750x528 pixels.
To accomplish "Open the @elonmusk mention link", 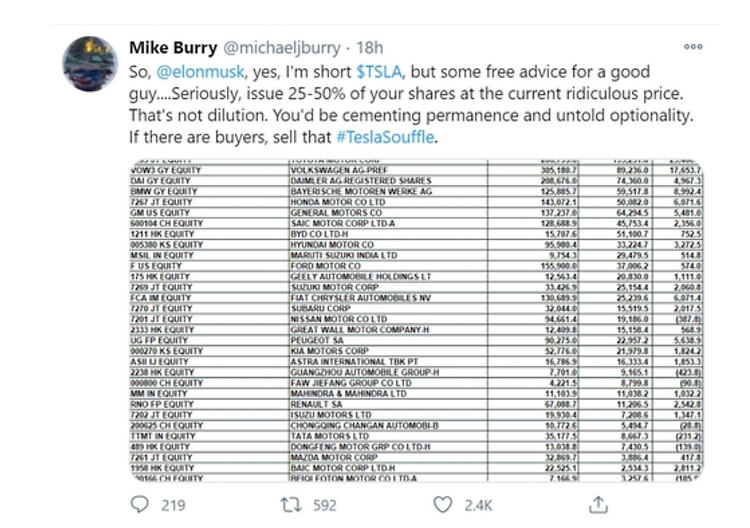I will [x=200, y=72].
